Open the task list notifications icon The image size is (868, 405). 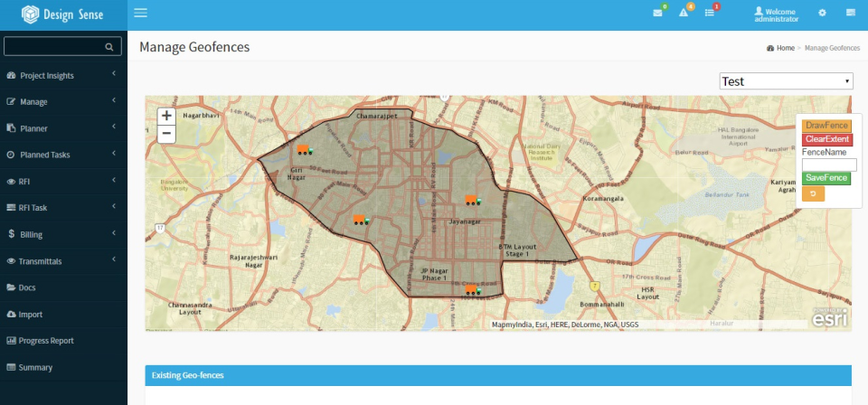(x=710, y=13)
